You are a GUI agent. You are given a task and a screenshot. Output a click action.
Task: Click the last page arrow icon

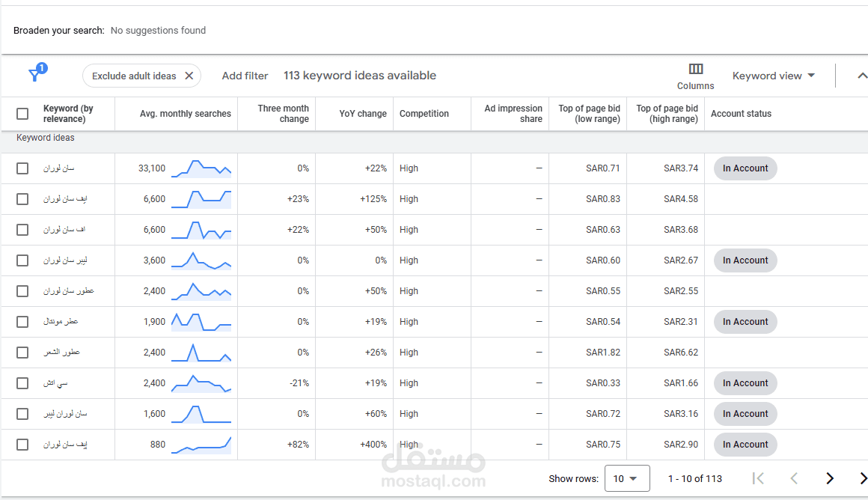click(x=863, y=478)
